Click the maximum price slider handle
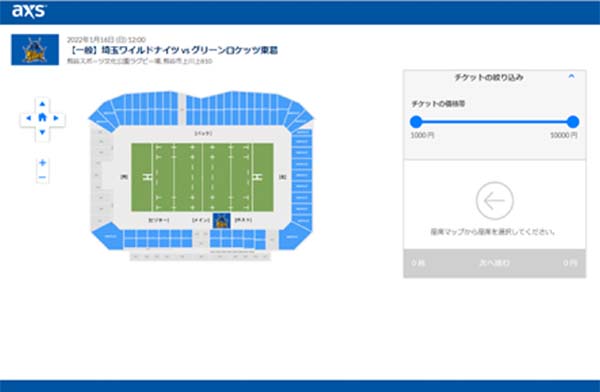 coord(573,122)
